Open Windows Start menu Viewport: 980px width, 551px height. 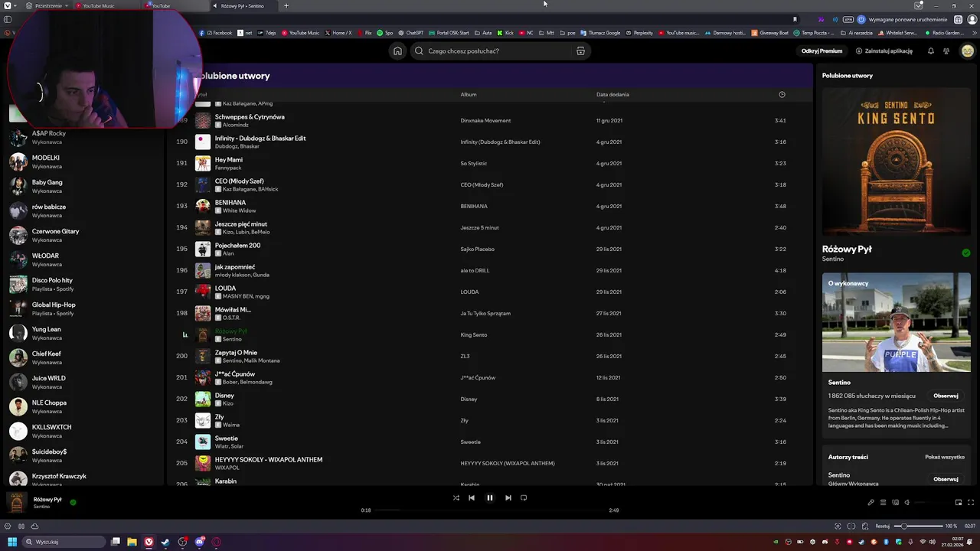[12, 542]
